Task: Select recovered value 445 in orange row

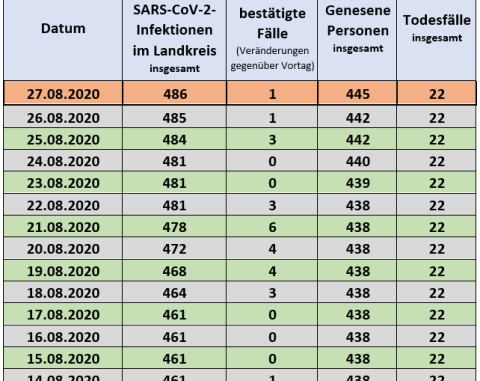Action: (357, 94)
